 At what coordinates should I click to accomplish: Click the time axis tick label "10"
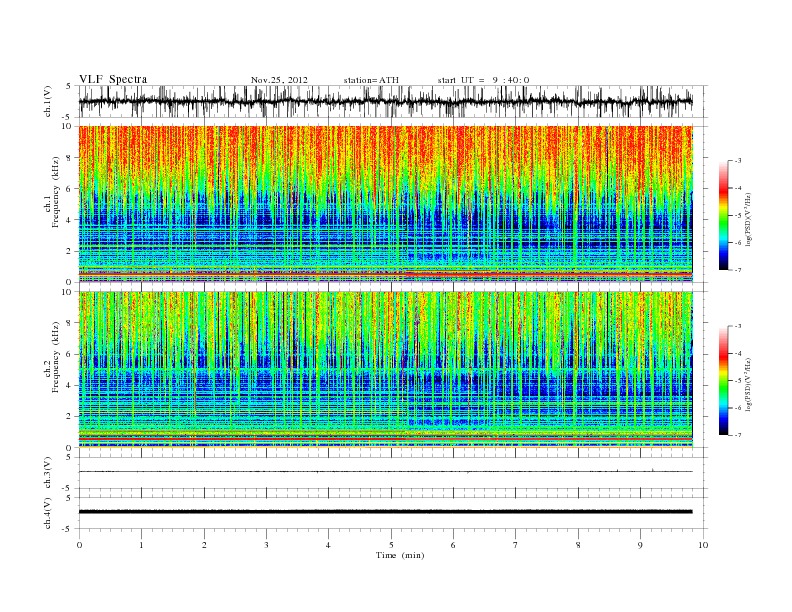[x=703, y=545]
